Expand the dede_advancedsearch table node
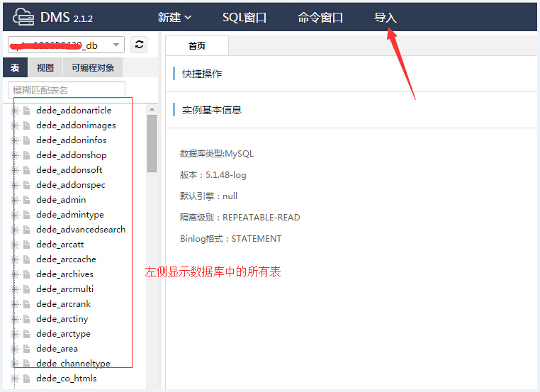Viewport: 540px width, 392px height. click(x=15, y=230)
